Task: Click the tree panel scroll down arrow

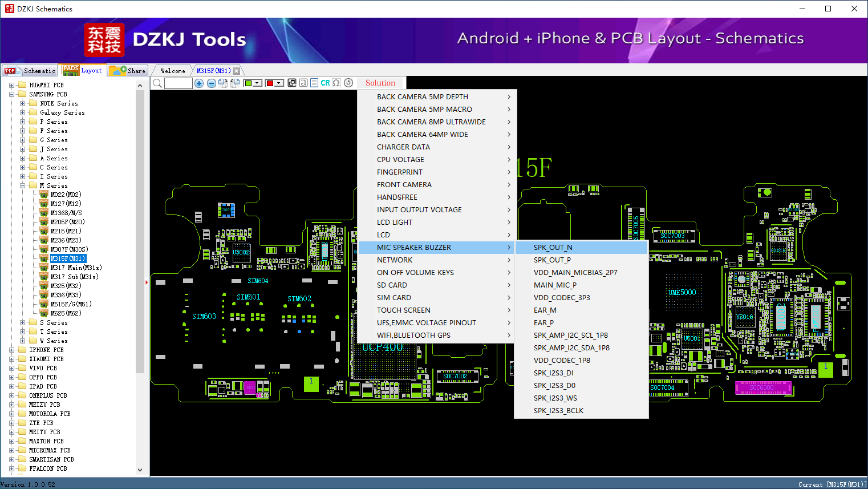Action: click(140, 470)
